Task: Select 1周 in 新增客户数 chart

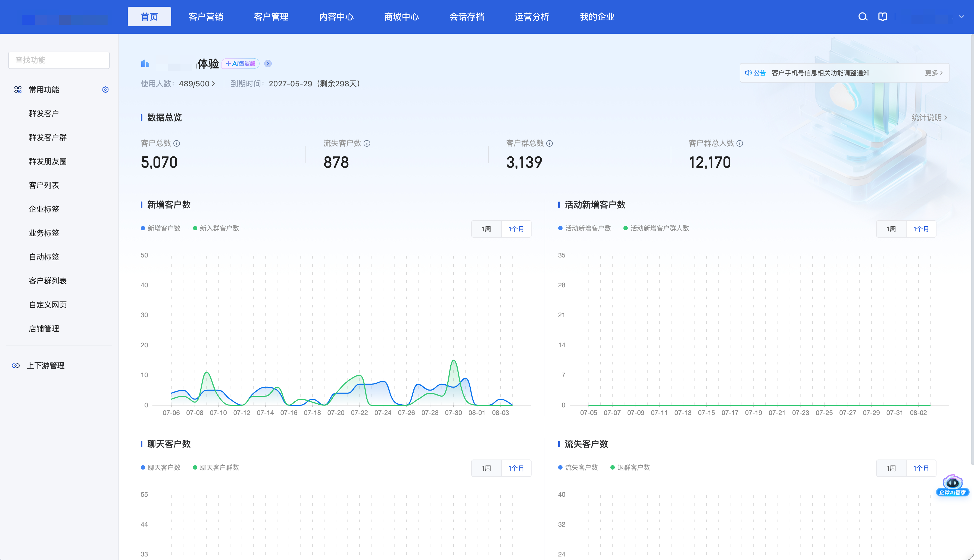Action: [x=486, y=229]
